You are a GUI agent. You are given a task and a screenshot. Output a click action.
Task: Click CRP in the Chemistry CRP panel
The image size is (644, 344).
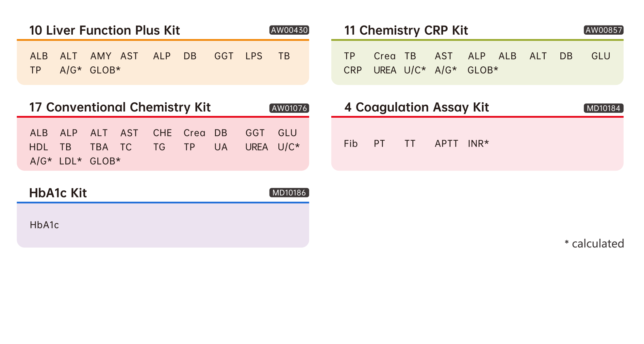(353, 70)
